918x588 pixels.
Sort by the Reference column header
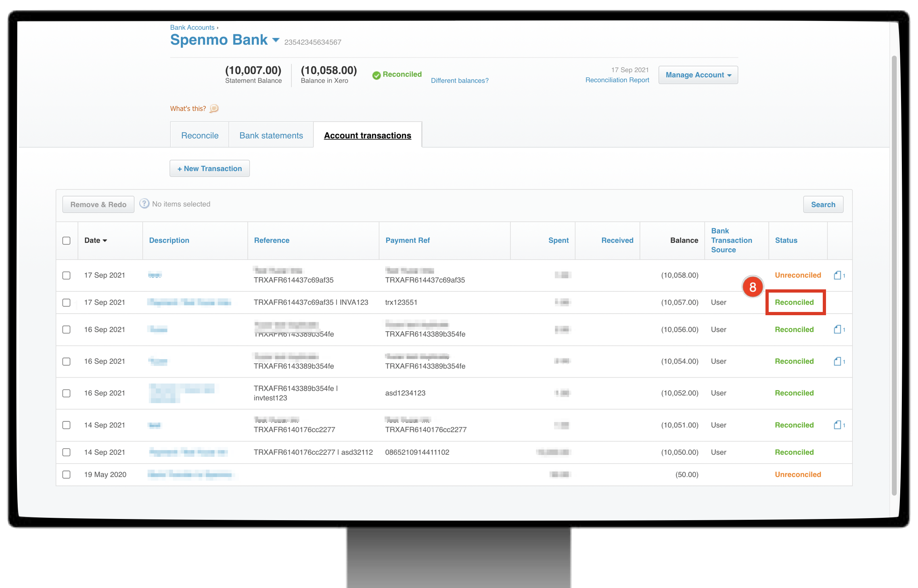pos(272,240)
